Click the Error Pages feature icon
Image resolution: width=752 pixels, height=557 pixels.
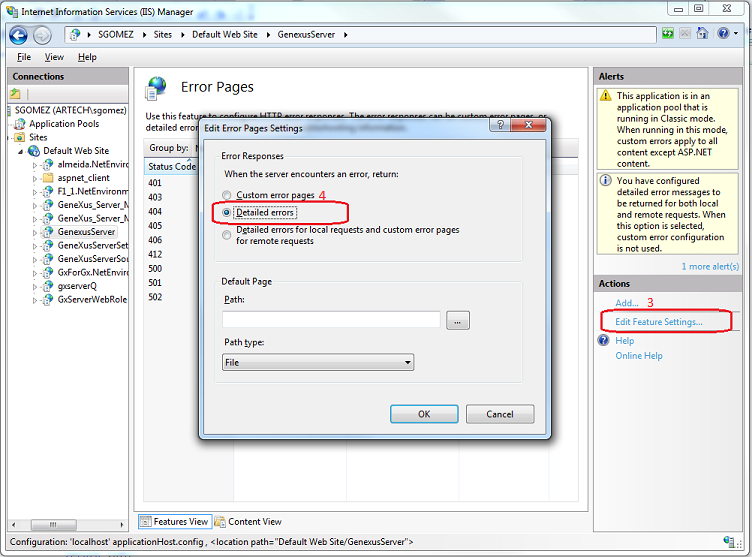tap(157, 88)
